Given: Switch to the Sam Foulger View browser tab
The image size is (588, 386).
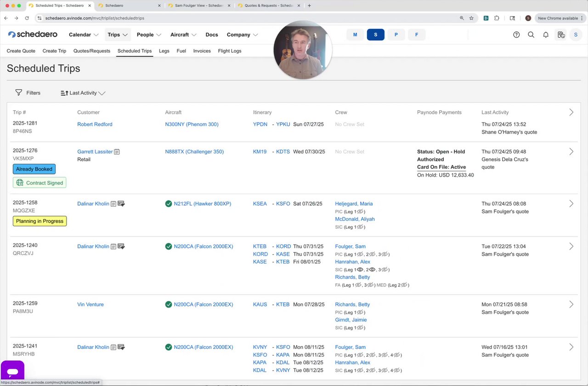Looking at the screenshot, I should coord(199,6).
